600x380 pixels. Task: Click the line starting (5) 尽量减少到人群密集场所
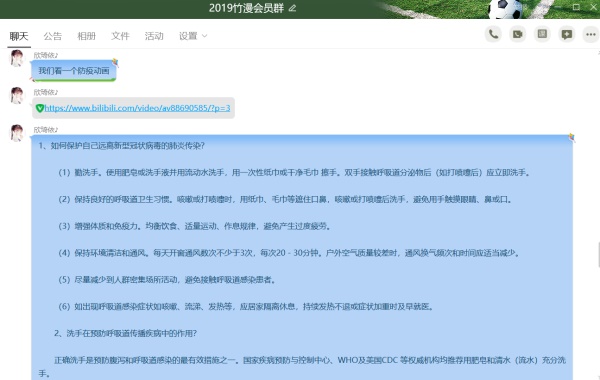(x=168, y=280)
